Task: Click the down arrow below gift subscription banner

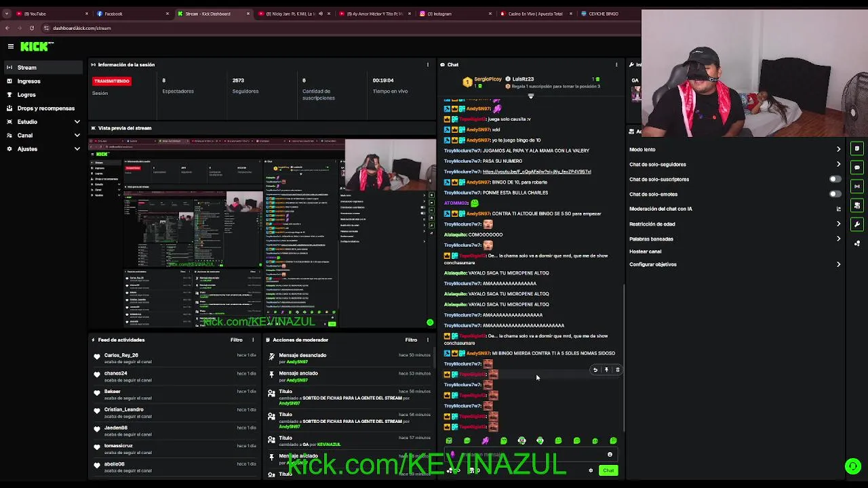Action: coord(531,96)
